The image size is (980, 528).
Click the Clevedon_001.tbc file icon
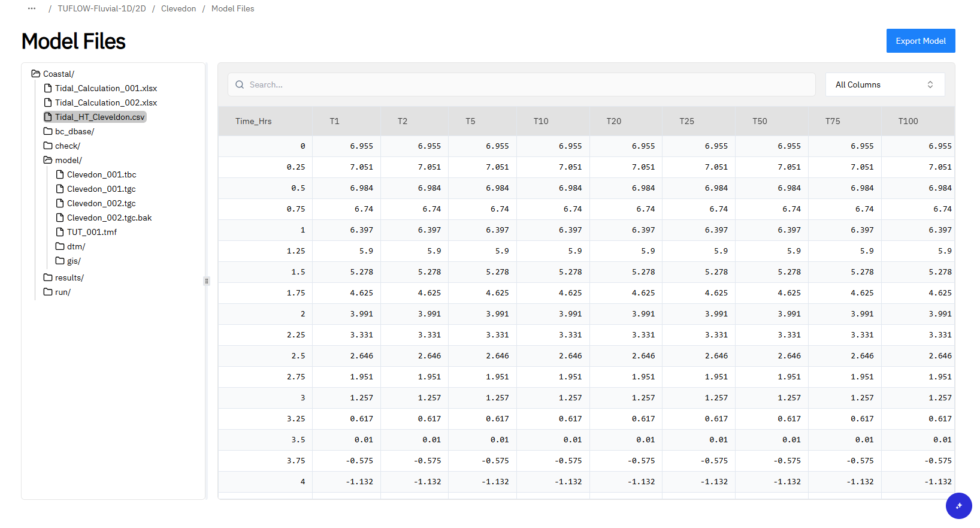click(x=60, y=174)
